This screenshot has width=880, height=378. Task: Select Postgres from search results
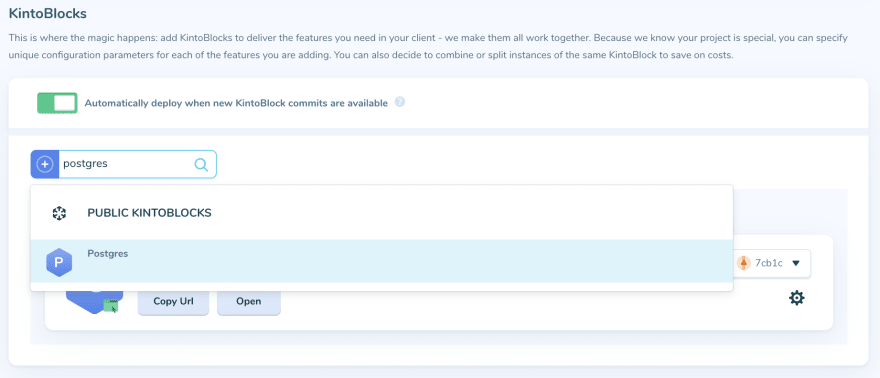(382, 261)
